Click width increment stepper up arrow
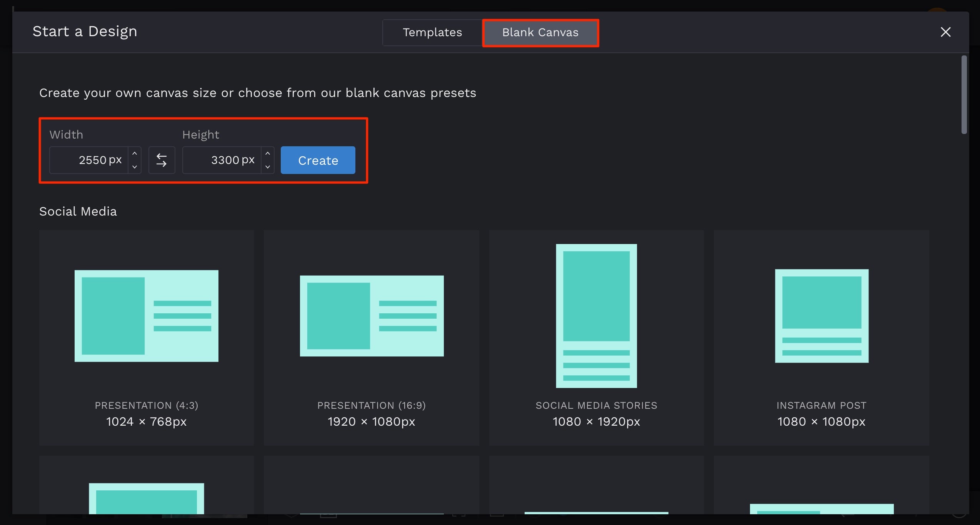The image size is (980, 525). point(135,154)
